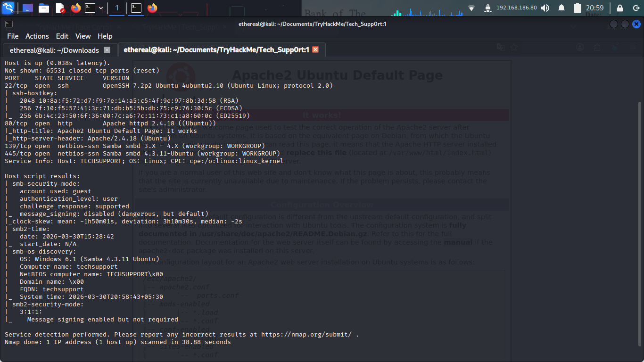Image resolution: width=644 pixels, height=362 pixels.
Task: Close the Tech_Supp0rt:1 terminal tab
Action: 315,49
